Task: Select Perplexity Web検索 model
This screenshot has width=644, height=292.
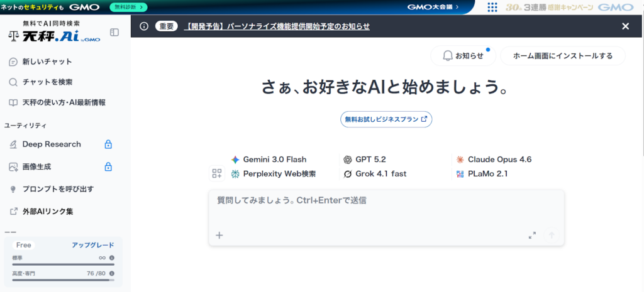Action: pyautogui.click(x=274, y=174)
